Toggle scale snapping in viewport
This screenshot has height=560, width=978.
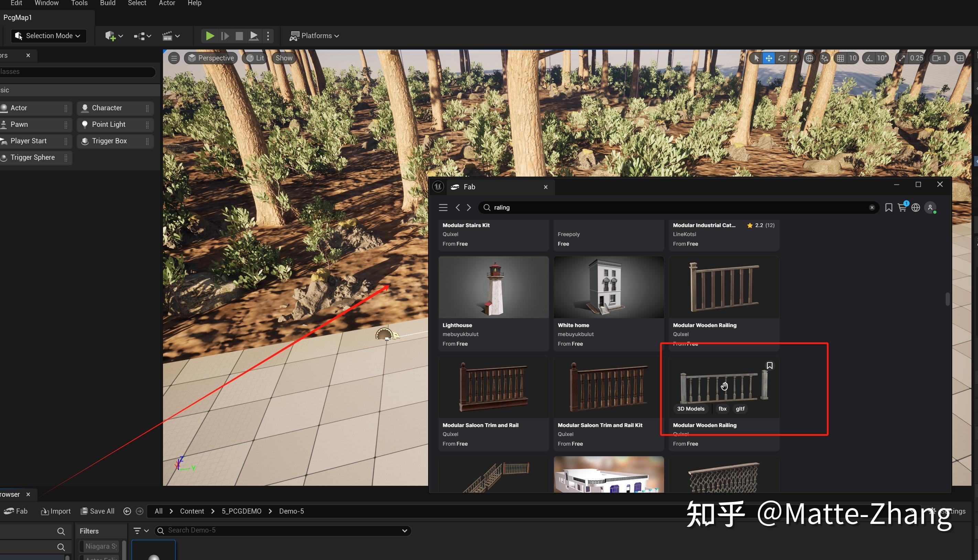coord(902,58)
